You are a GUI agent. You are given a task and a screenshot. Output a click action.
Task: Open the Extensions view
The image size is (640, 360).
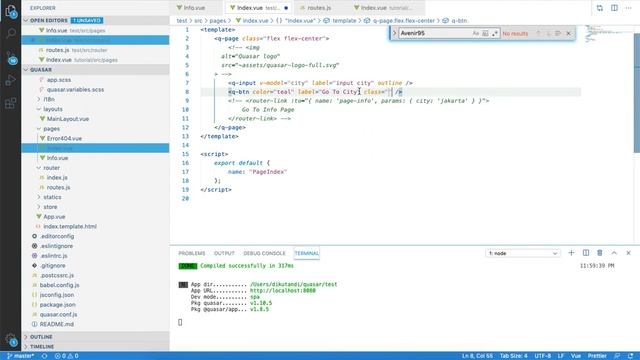11,103
